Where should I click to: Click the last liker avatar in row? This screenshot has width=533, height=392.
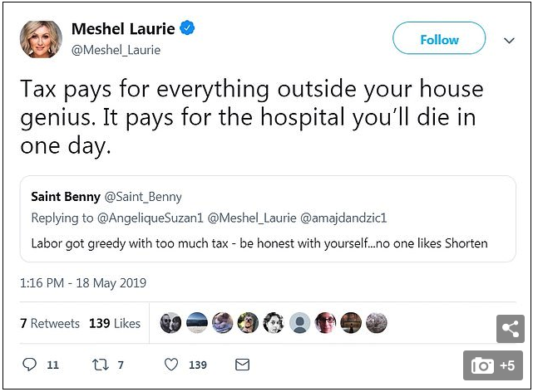point(377,323)
